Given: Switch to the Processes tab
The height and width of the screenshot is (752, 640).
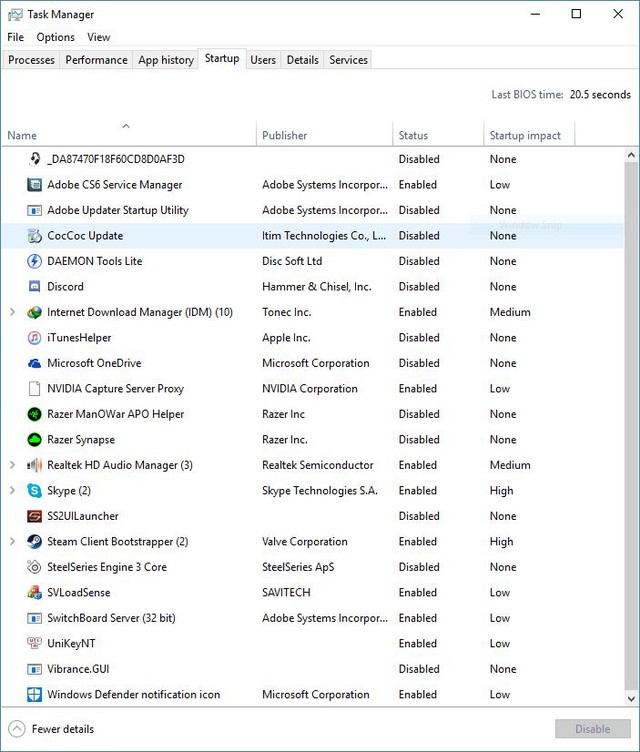Looking at the screenshot, I should 31,60.
